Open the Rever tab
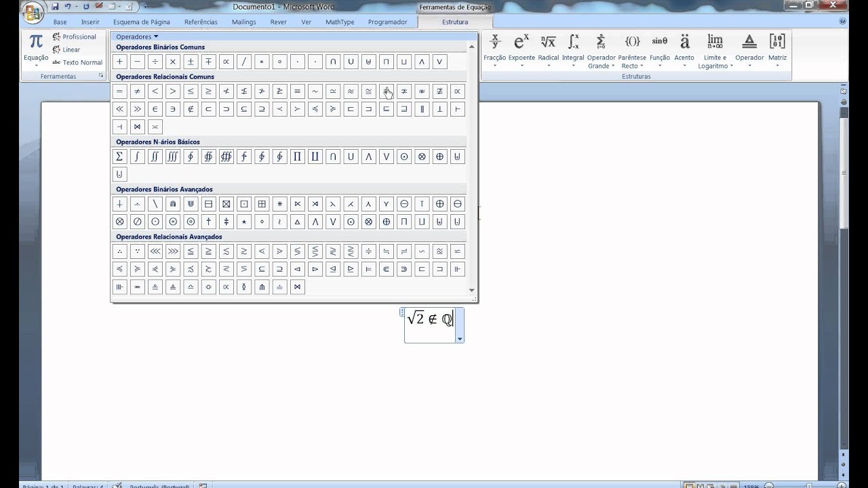This screenshot has height=488, width=868. [x=279, y=22]
